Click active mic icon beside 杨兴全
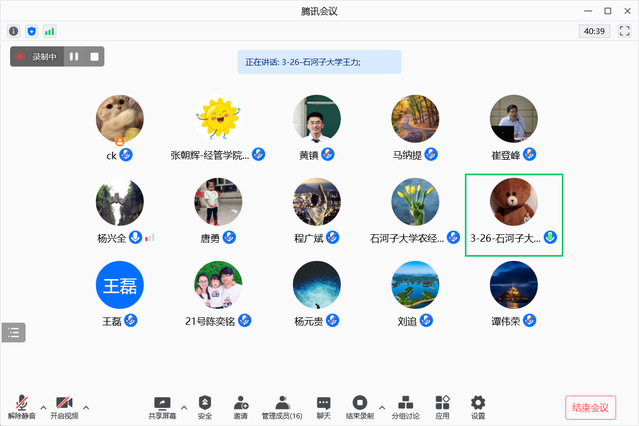This screenshot has height=426, width=639. (x=136, y=237)
